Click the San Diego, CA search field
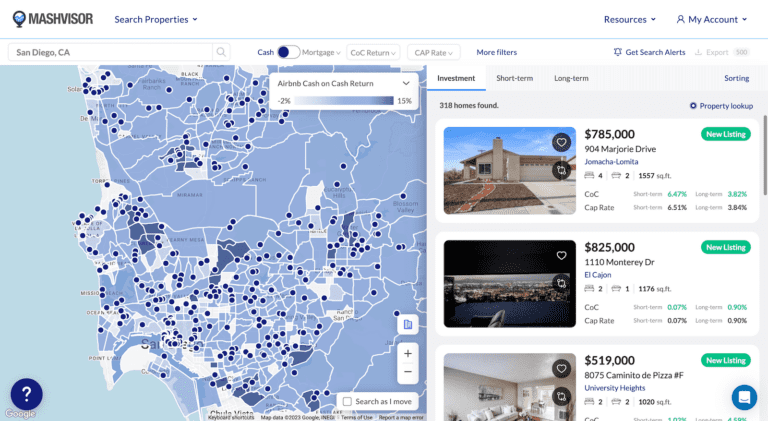768x421 pixels. (108, 52)
